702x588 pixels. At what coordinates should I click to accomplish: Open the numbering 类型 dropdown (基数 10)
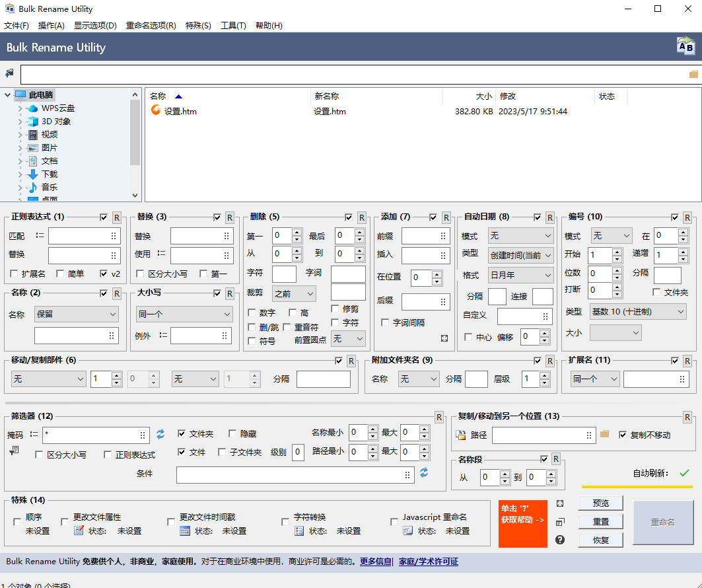pos(638,311)
